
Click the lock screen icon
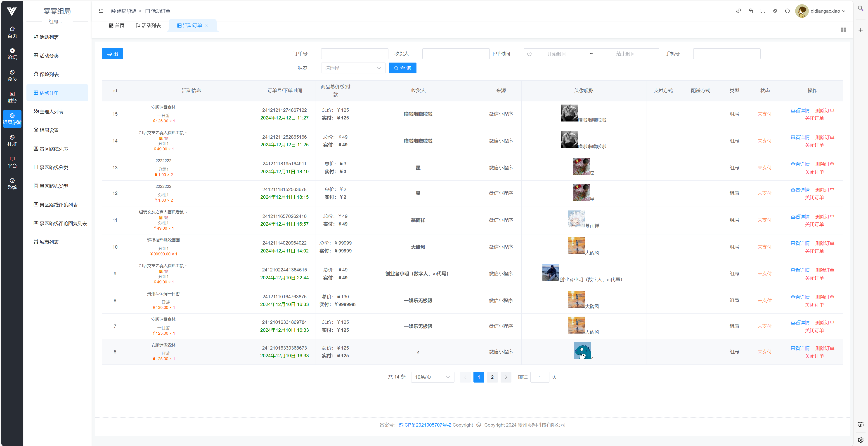coord(750,11)
